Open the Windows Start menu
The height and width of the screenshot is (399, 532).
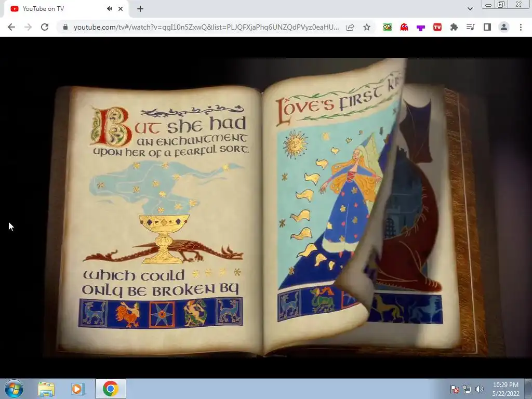[x=14, y=389]
